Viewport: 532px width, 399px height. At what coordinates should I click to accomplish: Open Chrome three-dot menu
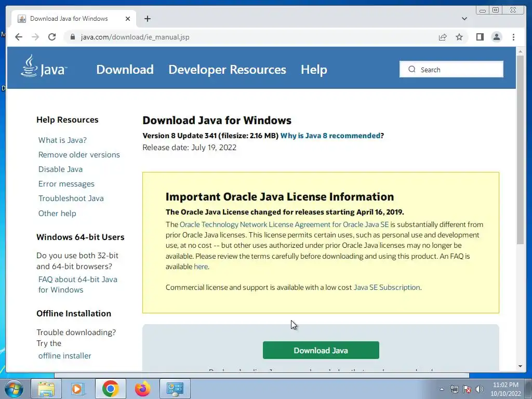coord(513,37)
